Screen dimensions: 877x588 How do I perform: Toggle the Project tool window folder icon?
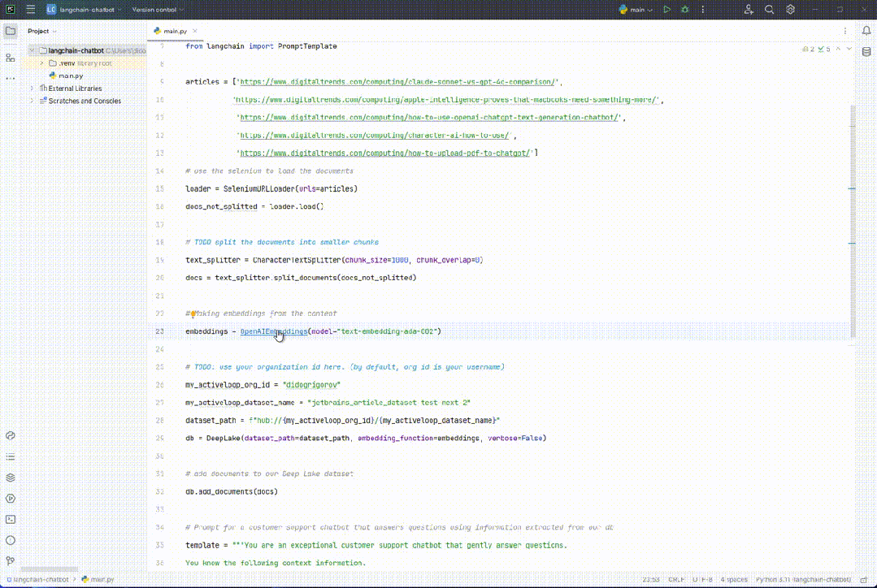[10, 31]
